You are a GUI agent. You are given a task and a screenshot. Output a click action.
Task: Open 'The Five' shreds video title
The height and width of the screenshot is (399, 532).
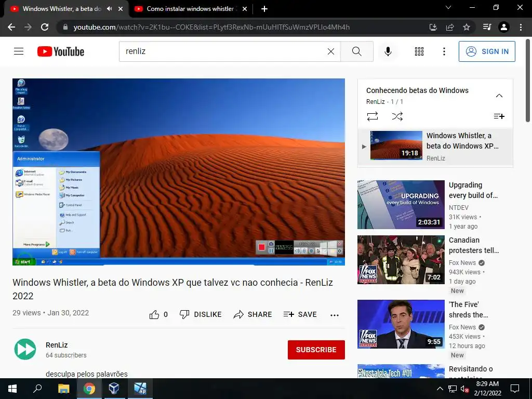click(469, 310)
